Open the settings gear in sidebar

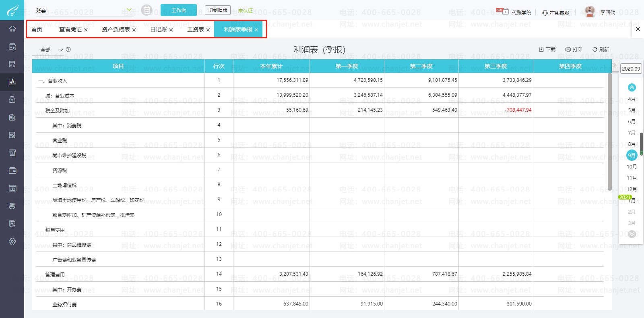pyautogui.click(x=12, y=241)
